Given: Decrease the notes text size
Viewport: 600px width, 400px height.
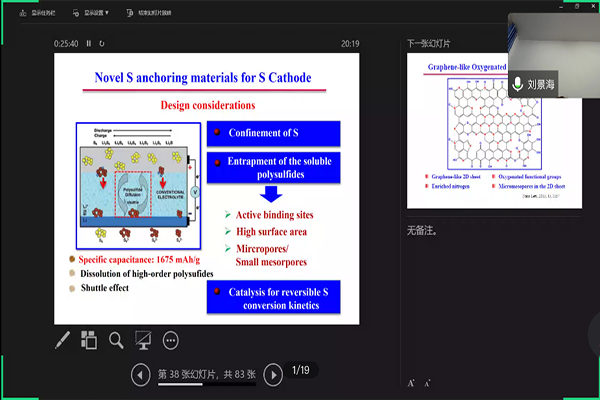Looking at the screenshot, I should coord(427,382).
